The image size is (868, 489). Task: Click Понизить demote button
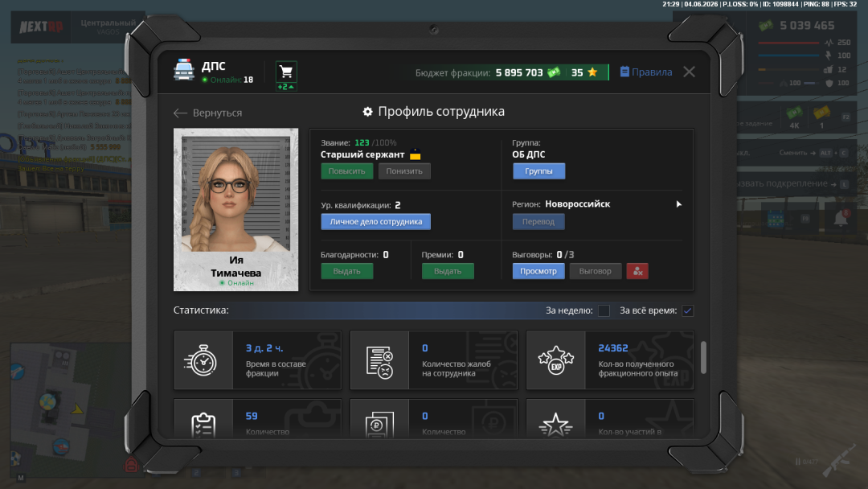pos(404,171)
